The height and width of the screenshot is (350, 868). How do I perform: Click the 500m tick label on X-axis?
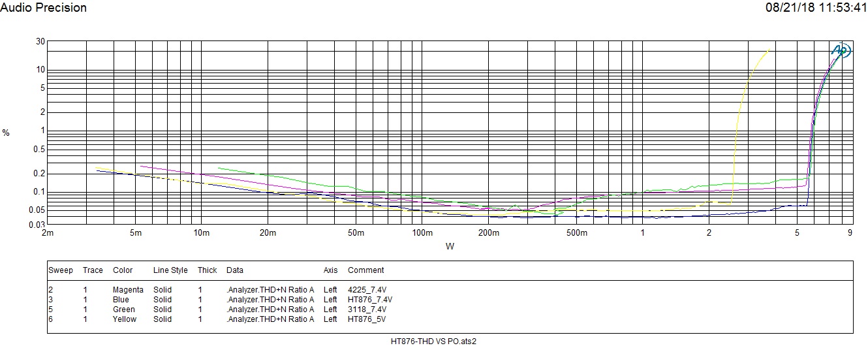tap(576, 233)
